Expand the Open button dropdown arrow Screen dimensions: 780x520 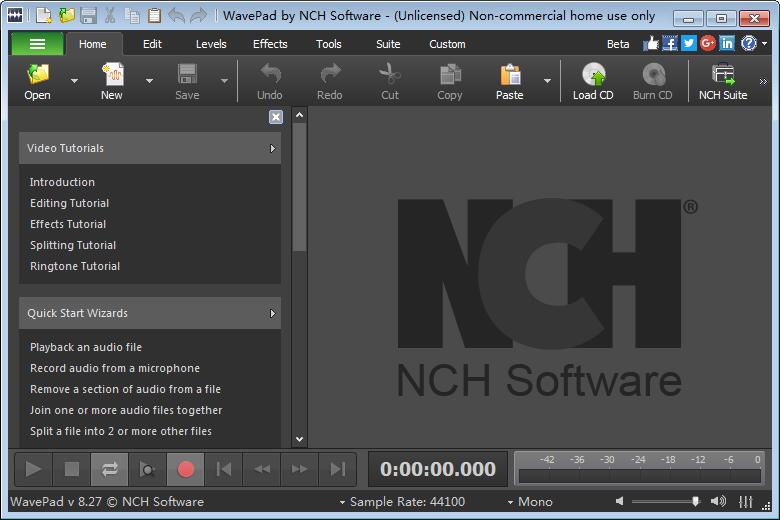click(75, 81)
